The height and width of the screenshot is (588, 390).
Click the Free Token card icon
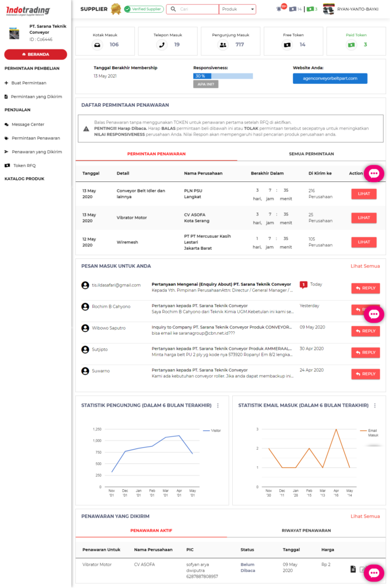(287, 45)
